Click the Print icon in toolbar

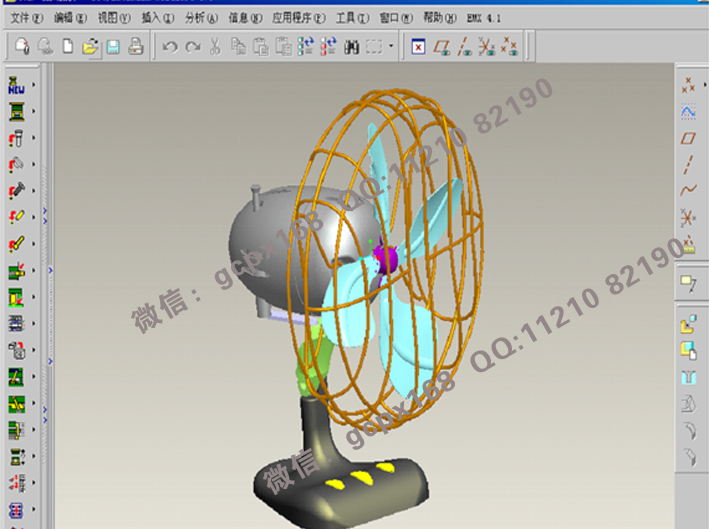[x=136, y=46]
